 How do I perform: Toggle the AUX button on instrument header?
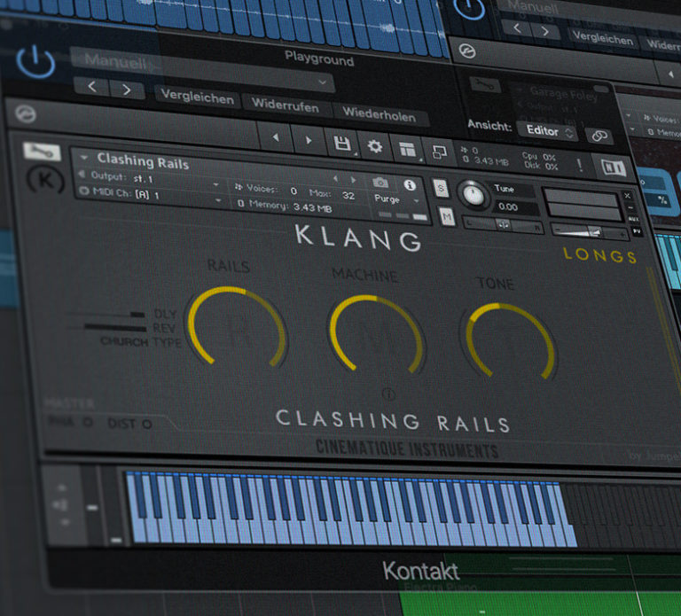[633, 219]
